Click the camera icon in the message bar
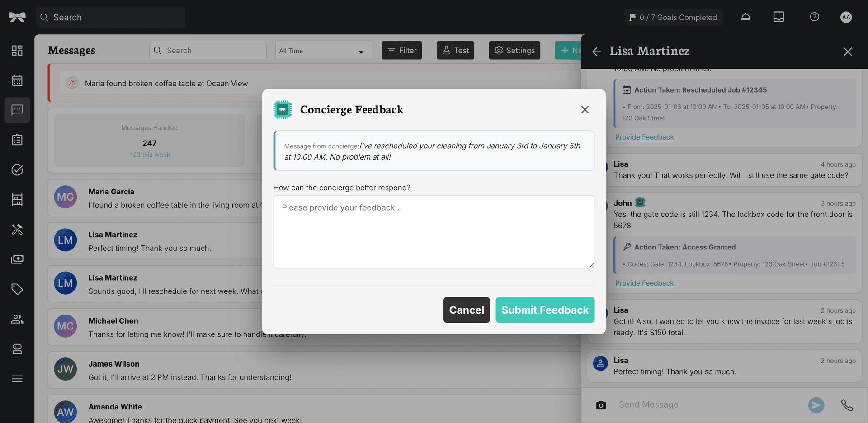This screenshot has height=423, width=868. [x=600, y=405]
